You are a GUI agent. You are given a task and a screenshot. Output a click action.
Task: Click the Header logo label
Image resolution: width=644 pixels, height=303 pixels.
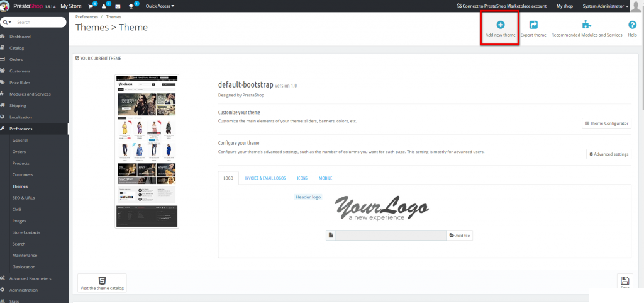tap(308, 197)
